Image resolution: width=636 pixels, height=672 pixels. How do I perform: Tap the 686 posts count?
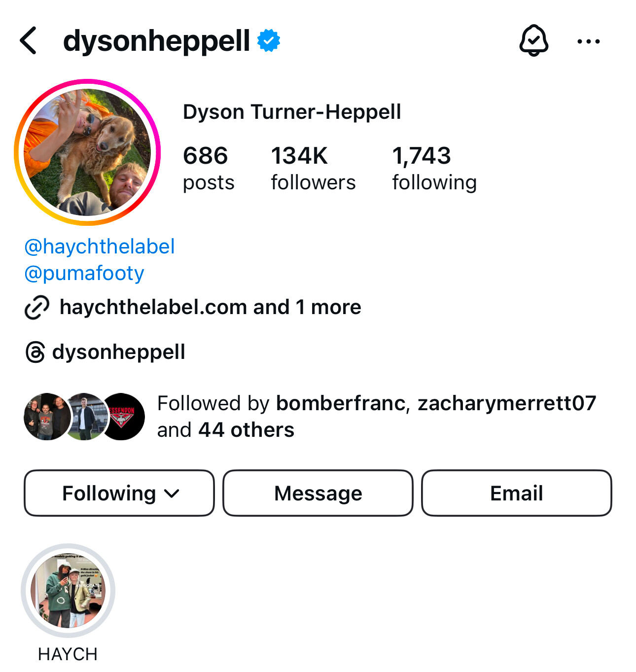pyautogui.click(x=209, y=169)
